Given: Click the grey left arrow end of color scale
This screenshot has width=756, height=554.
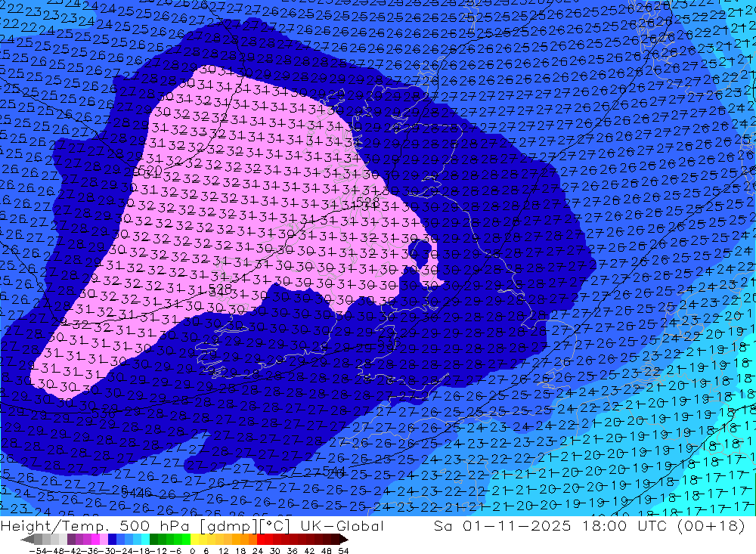Looking at the screenshot, I should 27,540.
